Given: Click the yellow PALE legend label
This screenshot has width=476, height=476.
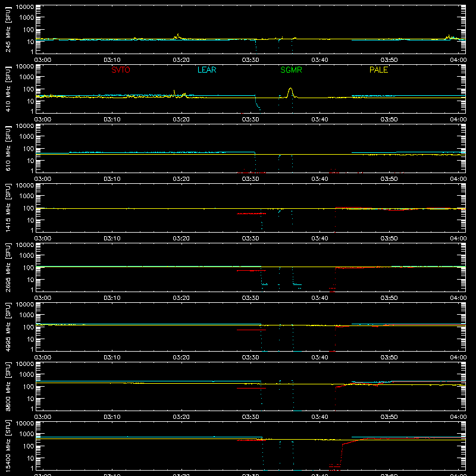Looking at the screenshot, I should (x=378, y=70).
